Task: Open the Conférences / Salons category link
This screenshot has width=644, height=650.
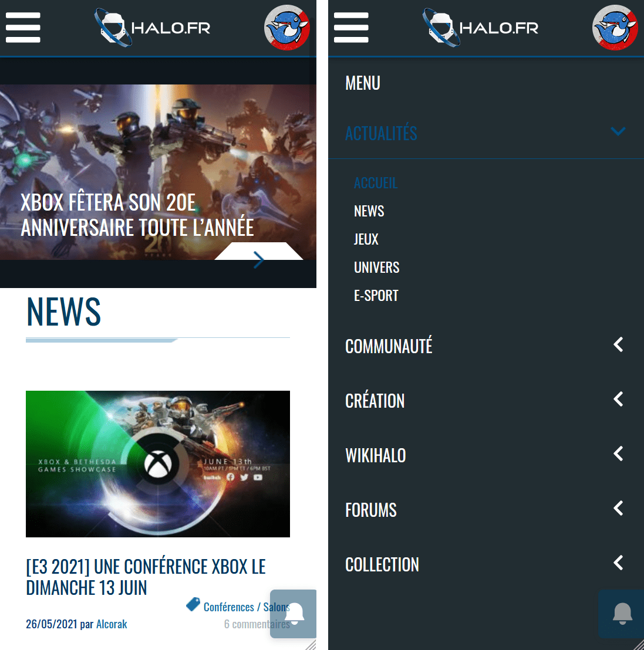Action: [247, 607]
